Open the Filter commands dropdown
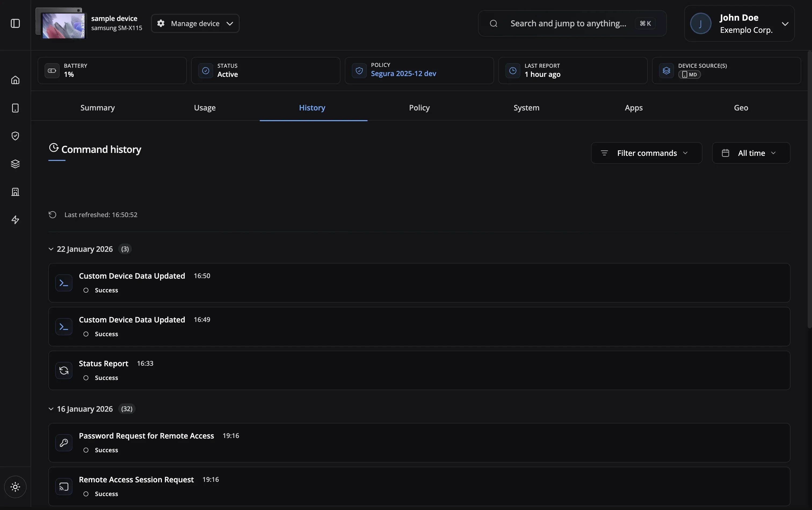Screen dimensions: 812x510 tap(646, 153)
